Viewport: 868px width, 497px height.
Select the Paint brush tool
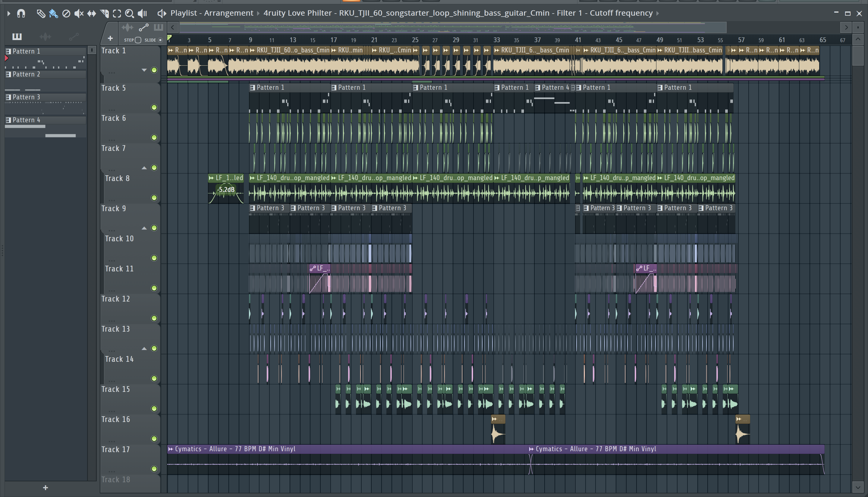pyautogui.click(x=53, y=13)
